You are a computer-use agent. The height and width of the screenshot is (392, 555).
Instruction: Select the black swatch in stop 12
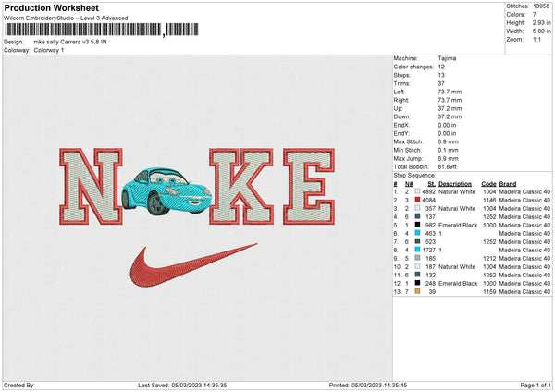pos(418,283)
